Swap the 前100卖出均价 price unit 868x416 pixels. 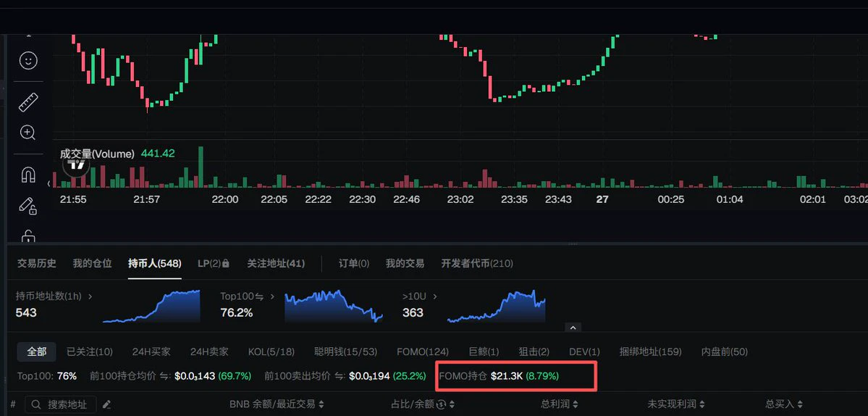339,376
